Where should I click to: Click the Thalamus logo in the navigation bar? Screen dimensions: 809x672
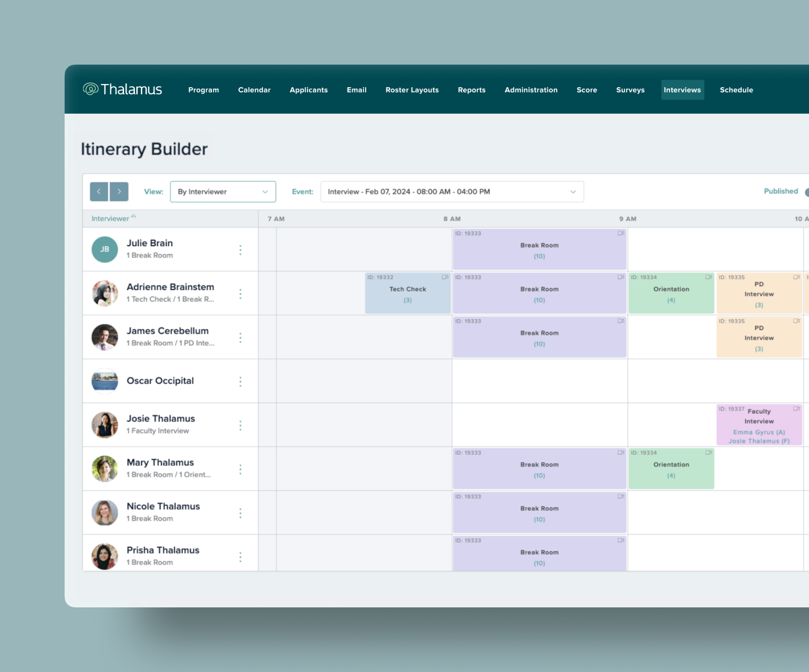click(x=122, y=89)
